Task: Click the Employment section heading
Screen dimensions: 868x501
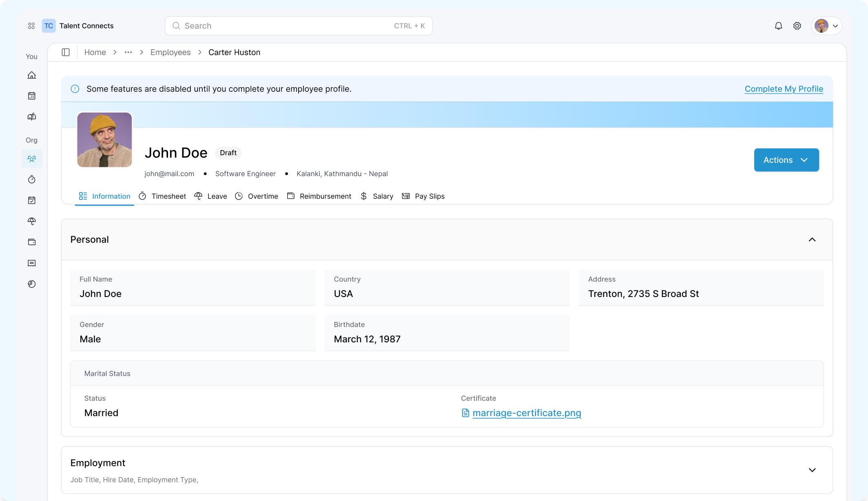Action: [x=97, y=463]
